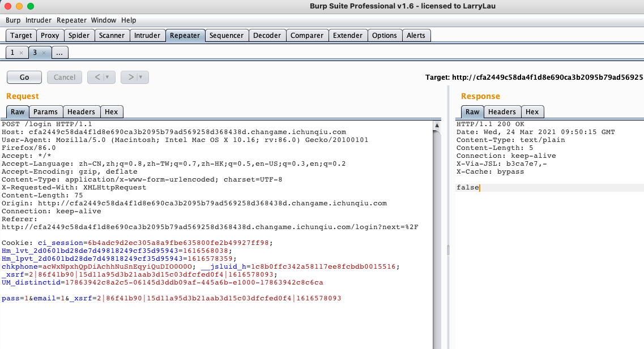Open the history dropdown beside the forward arrow
This screenshot has height=349, width=644.
[x=141, y=77]
